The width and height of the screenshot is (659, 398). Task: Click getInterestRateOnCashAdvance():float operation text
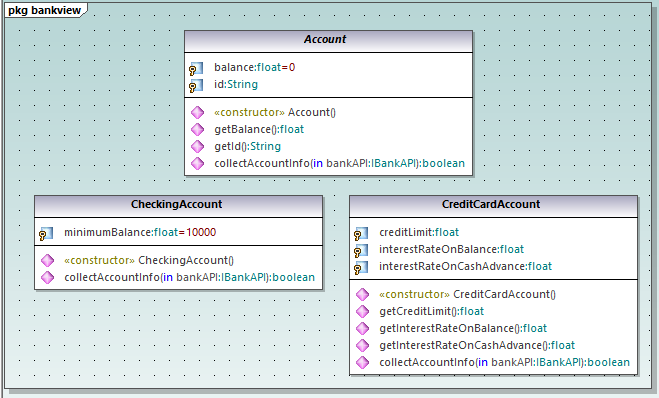(477, 345)
